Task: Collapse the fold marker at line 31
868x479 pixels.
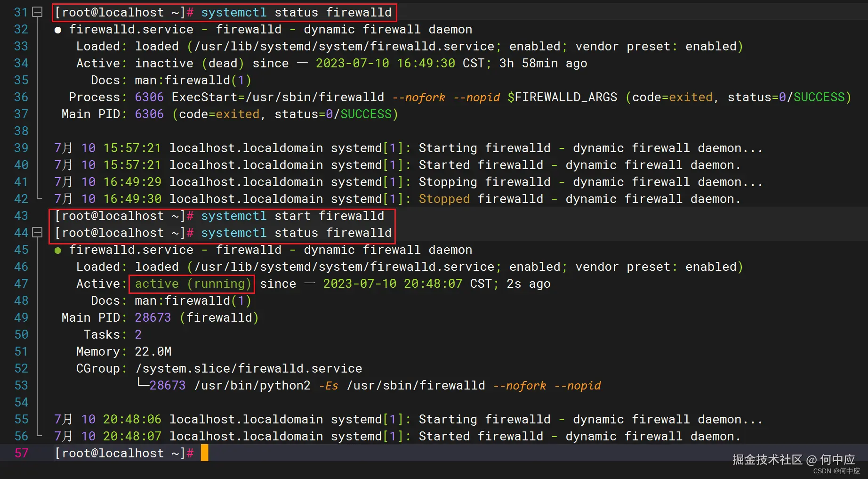Action: tap(37, 12)
